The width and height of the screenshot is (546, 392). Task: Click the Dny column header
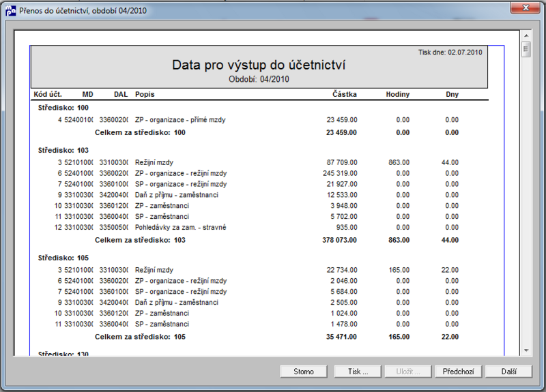tap(452, 94)
